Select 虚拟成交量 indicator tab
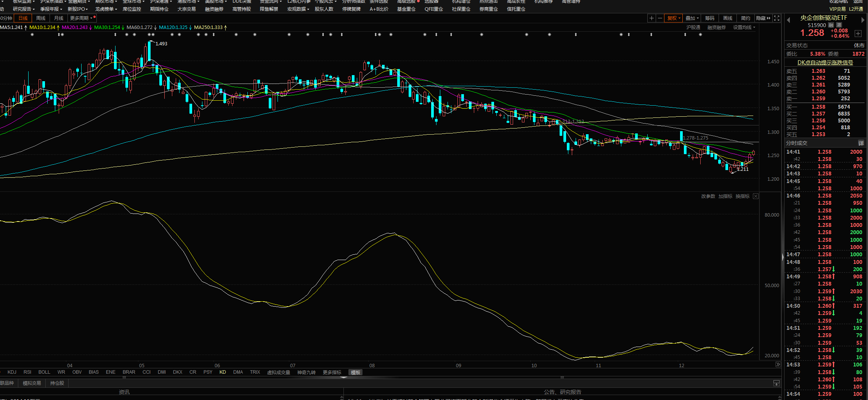The image size is (868, 400). click(x=278, y=373)
